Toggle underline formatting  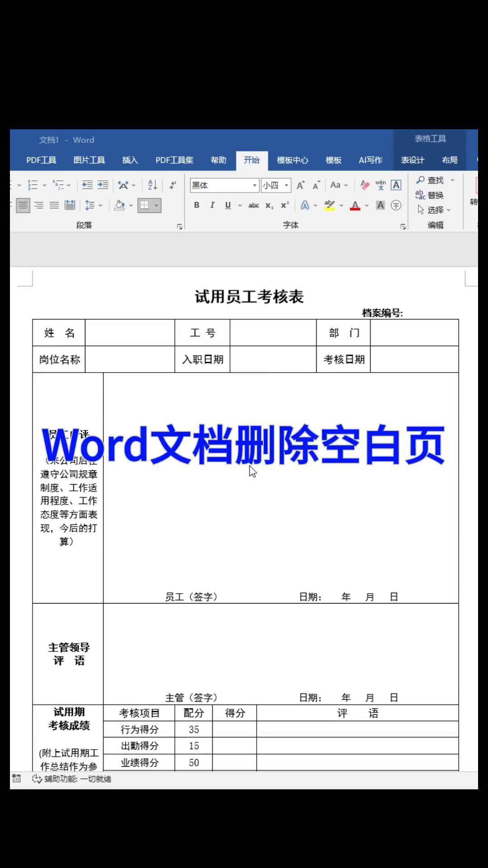click(x=228, y=205)
